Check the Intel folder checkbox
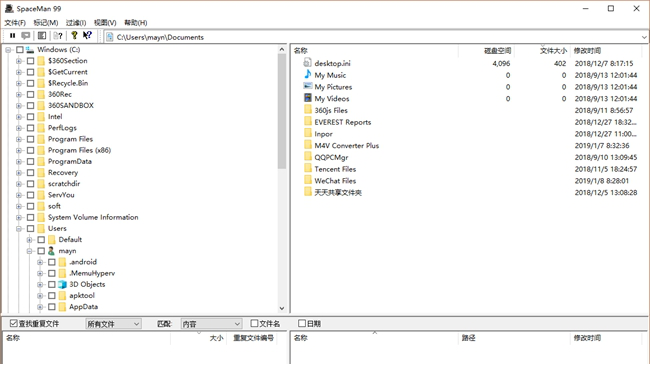This screenshot has height=378, width=650. 30,117
